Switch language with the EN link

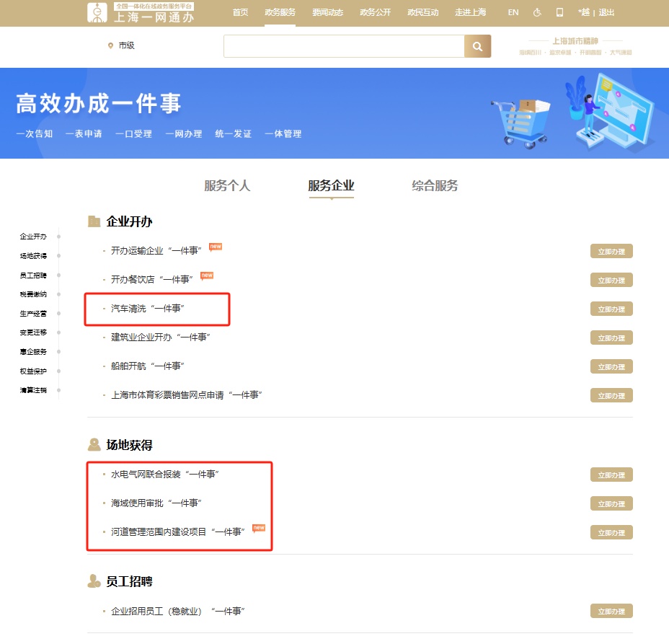513,12
